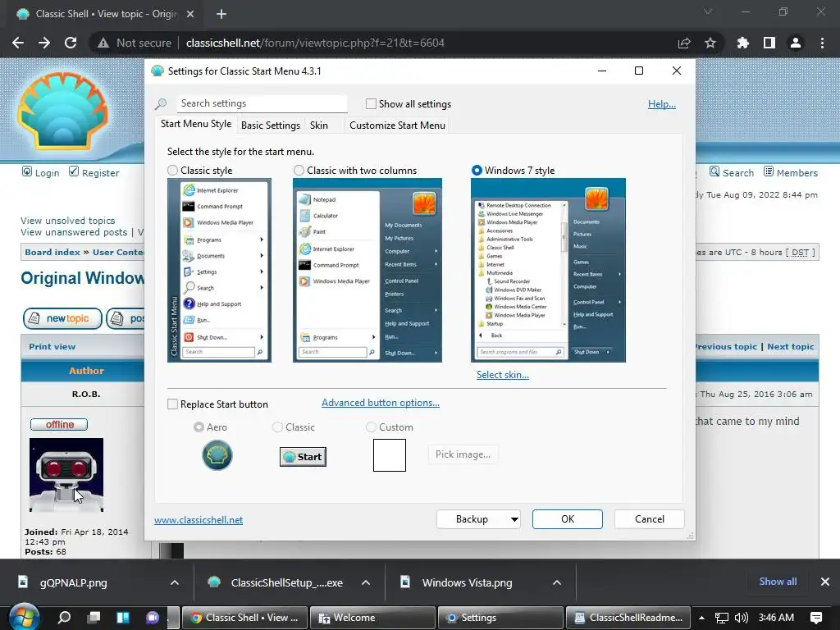Click Show all downloads
The width and height of the screenshot is (840, 630).
coord(778,582)
